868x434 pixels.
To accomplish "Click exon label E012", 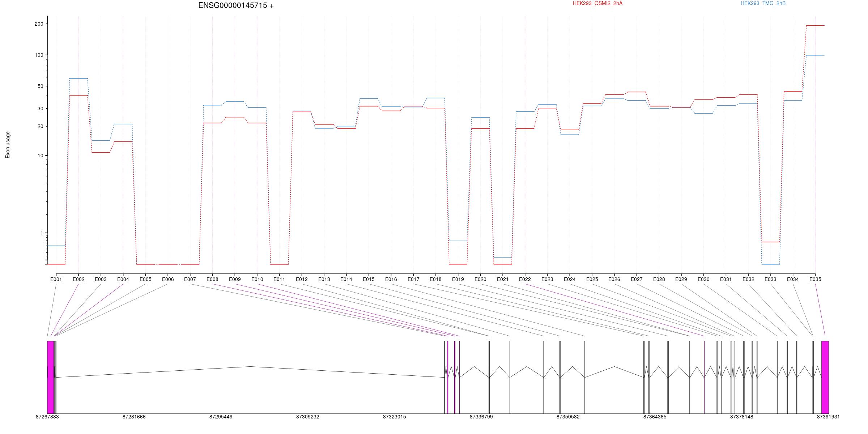I will pyautogui.click(x=302, y=279).
